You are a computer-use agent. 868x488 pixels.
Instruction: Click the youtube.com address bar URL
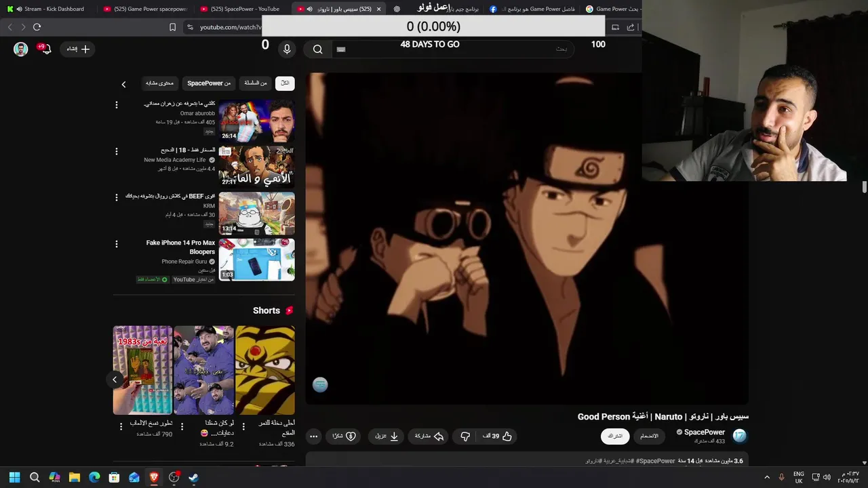(230, 27)
